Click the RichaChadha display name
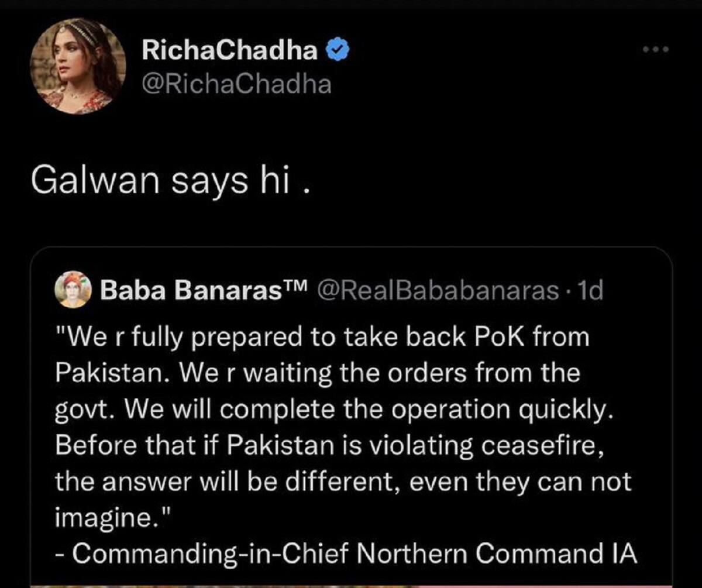Image resolution: width=702 pixels, height=588 pixels. 229,51
